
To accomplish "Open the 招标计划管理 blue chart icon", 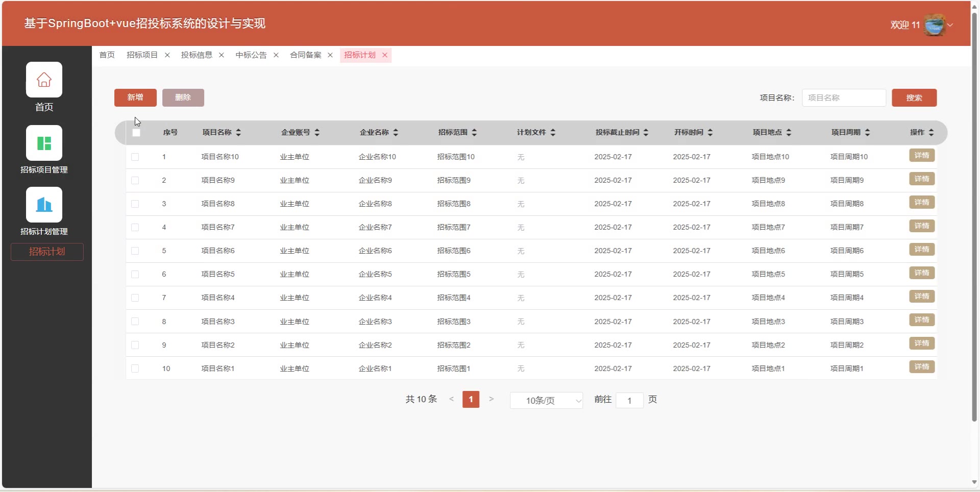I will click(x=44, y=205).
